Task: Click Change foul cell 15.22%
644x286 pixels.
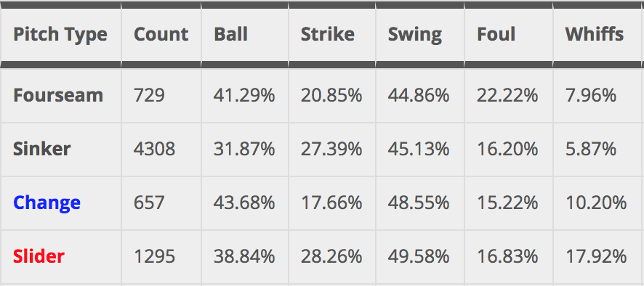Action: pyautogui.click(x=507, y=203)
